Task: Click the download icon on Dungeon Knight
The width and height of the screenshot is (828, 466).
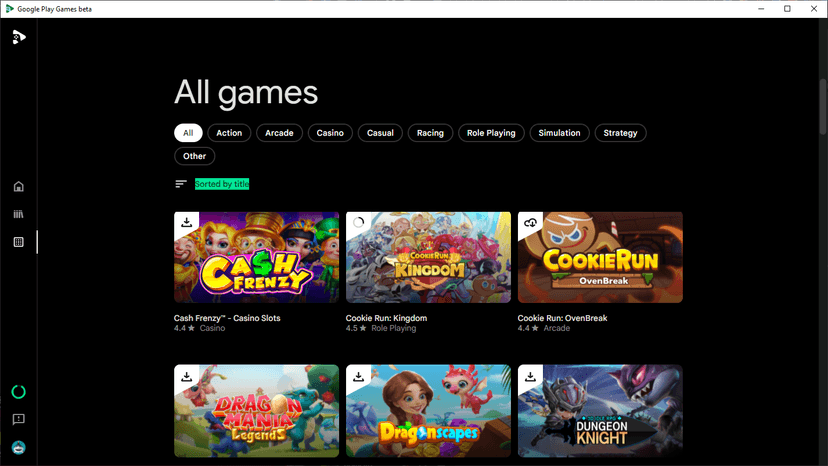Action: click(530, 376)
